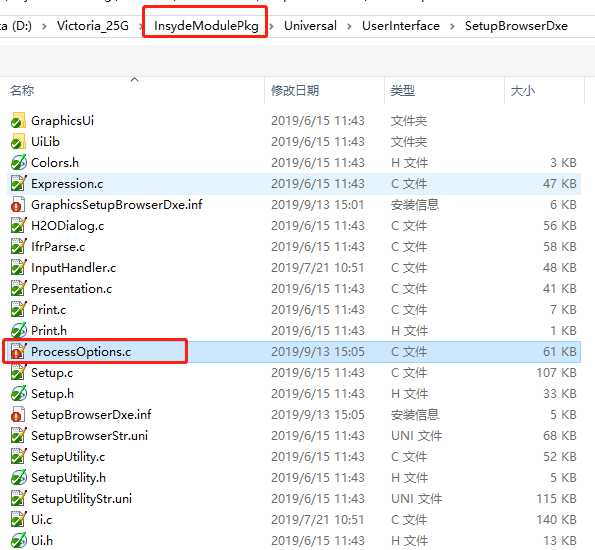Select the file name Presentation.c
The image size is (595, 550).
pyautogui.click(x=71, y=288)
